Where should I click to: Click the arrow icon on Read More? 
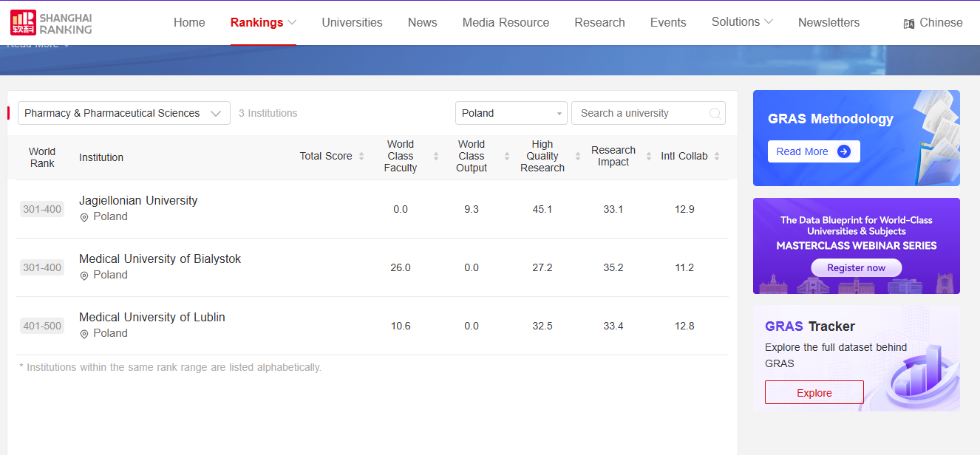pyautogui.click(x=844, y=151)
